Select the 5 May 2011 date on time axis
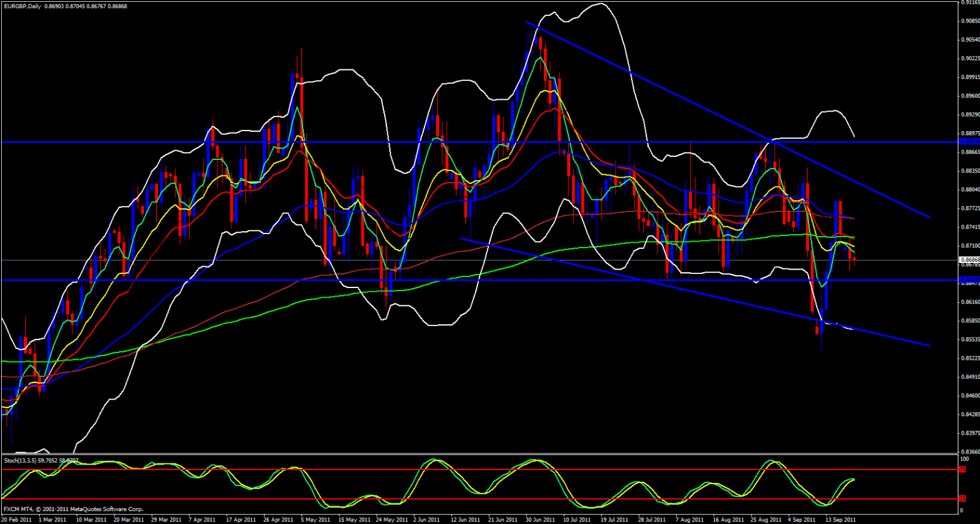Image resolution: width=980 pixels, height=524 pixels. (x=315, y=520)
